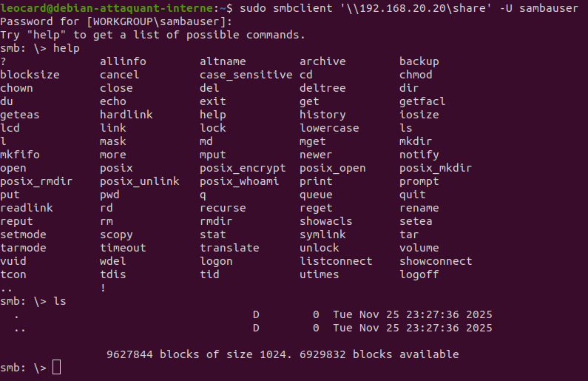Click the 'mget' command name
Viewport: 588px width, 381px height.
[313, 141]
